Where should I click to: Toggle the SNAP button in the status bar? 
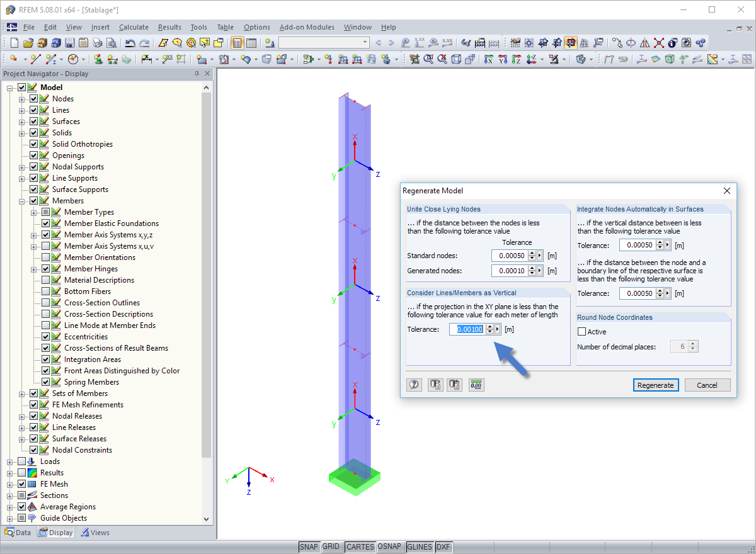(309, 546)
